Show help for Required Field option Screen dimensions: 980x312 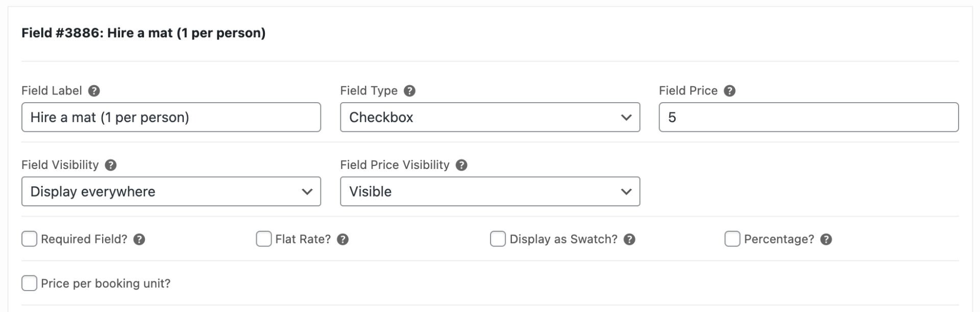(x=139, y=239)
